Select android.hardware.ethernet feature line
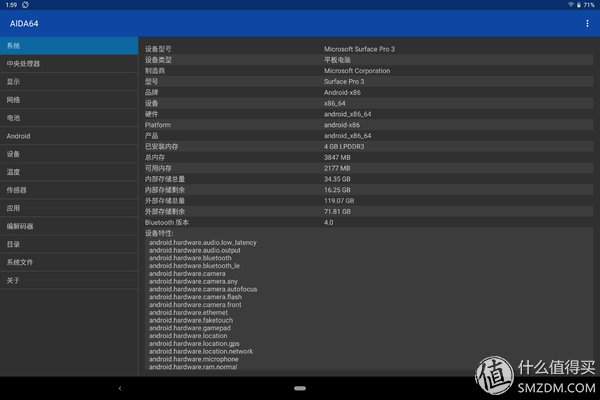This screenshot has height=400, width=600. [188, 312]
